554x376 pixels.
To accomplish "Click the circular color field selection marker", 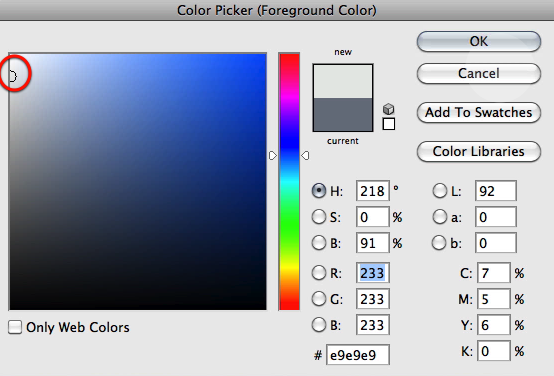I will pos(13,76).
